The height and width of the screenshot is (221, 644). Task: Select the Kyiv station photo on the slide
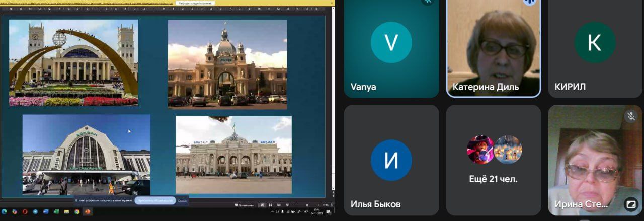[86, 154]
